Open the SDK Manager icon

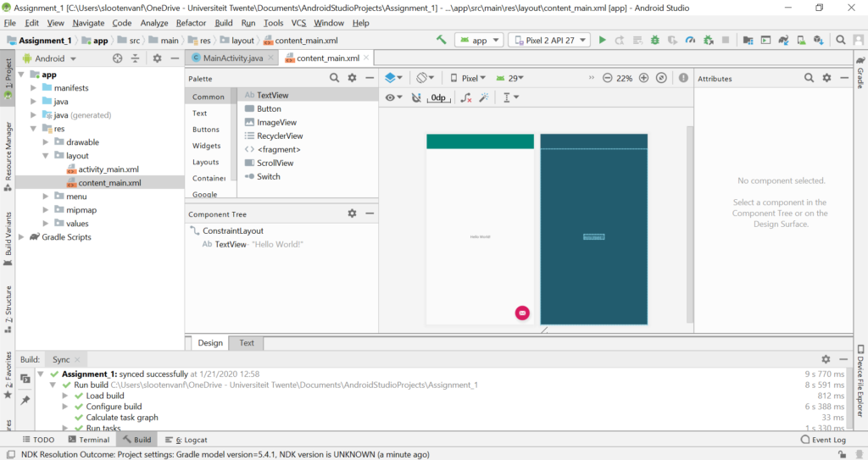(x=819, y=40)
